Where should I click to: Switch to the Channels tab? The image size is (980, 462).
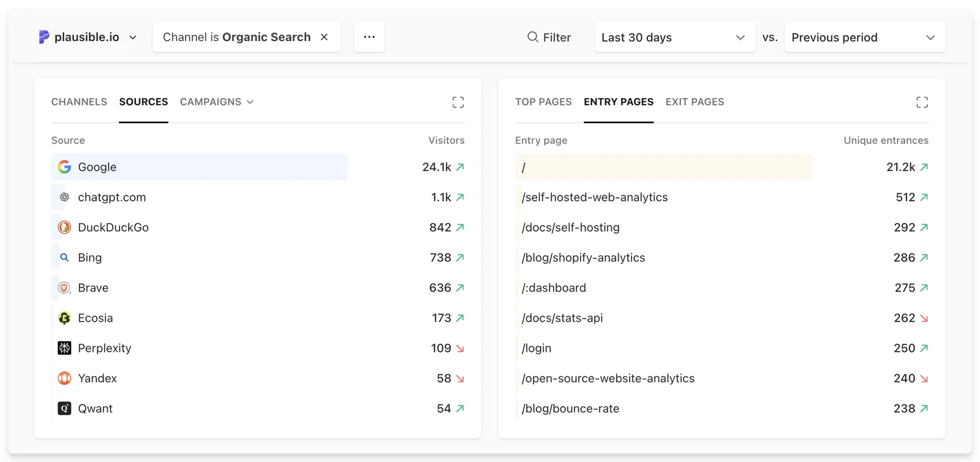(x=79, y=102)
